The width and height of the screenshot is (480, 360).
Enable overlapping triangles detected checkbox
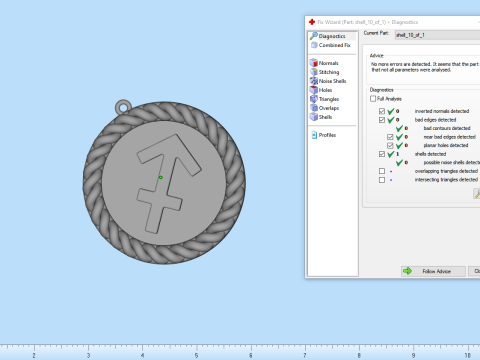pos(382,171)
